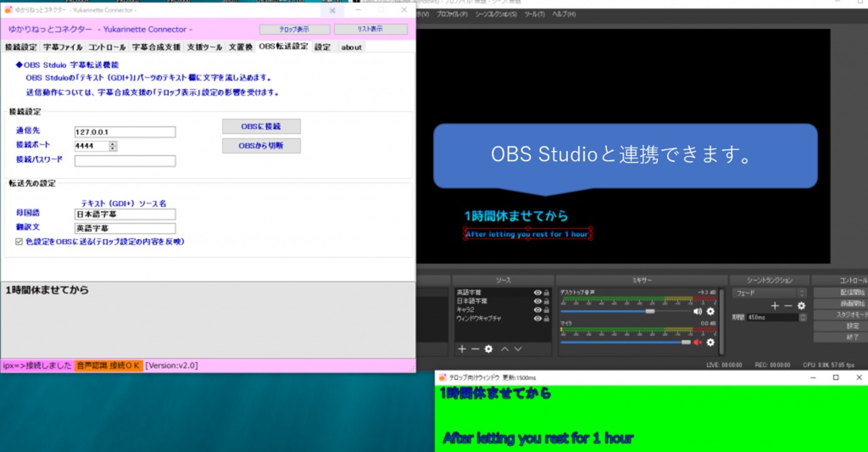The width and height of the screenshot is (868, 452).
Task: Switch to the 支援ツール tab
Action: pos(204,47)
